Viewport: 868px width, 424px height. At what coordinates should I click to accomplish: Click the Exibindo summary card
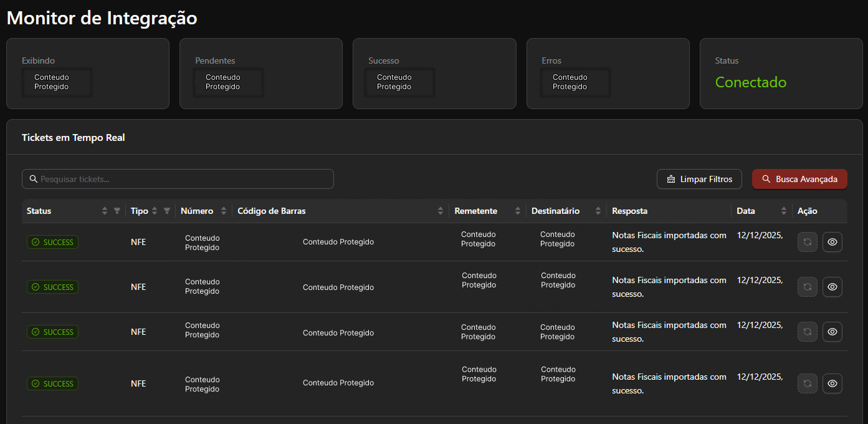[x=88, y=74]
